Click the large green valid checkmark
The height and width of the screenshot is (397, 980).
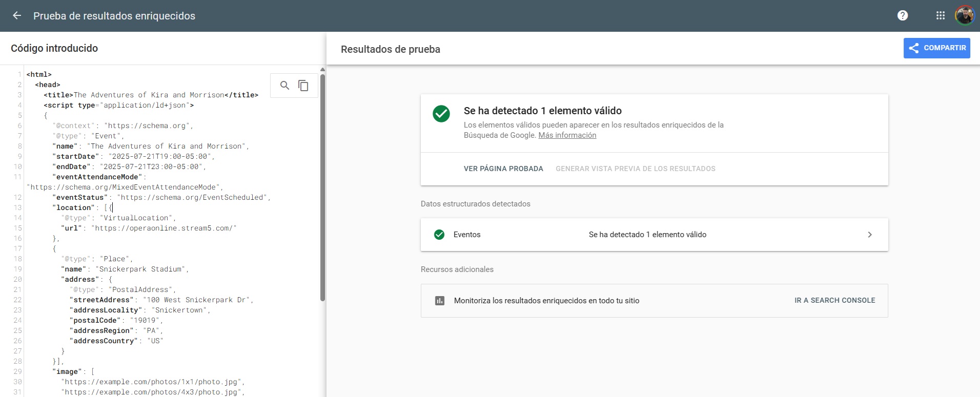[441, 114]
